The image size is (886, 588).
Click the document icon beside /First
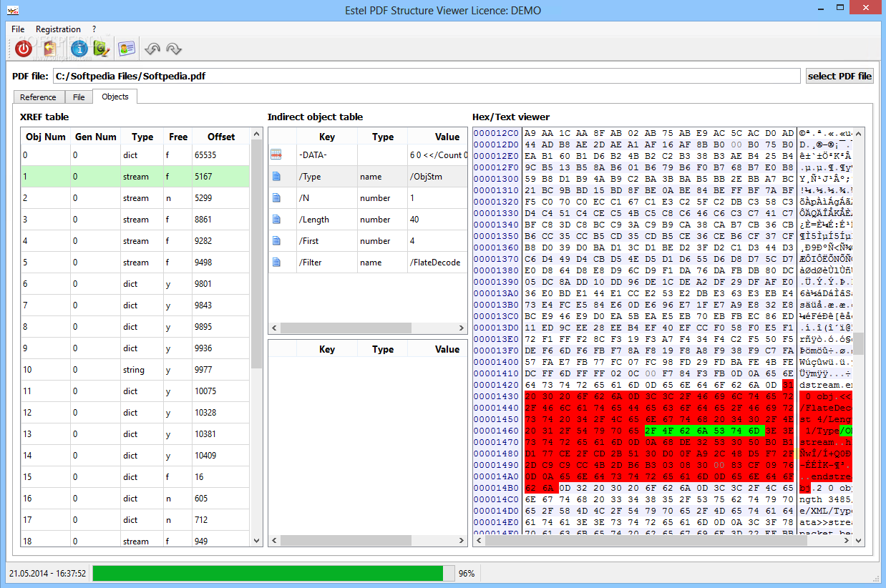[x=276, y=241]
